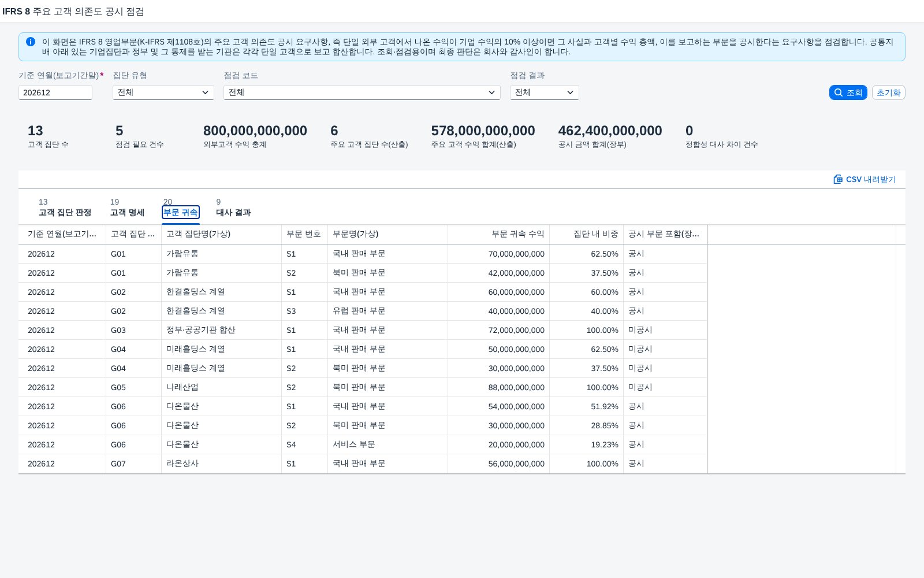Click the G07 customer group code cell
Viewport: 924px width, 578px height.
[x=134, y=464]
